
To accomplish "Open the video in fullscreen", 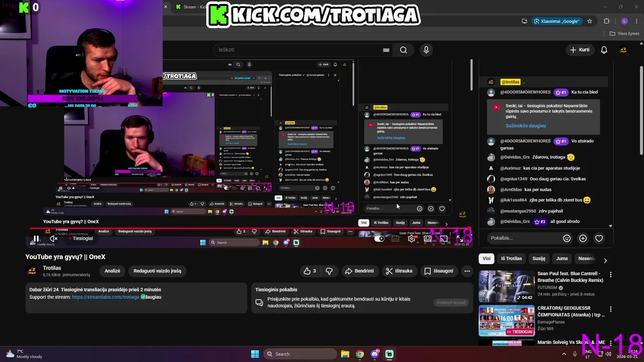I will (460, 239).
